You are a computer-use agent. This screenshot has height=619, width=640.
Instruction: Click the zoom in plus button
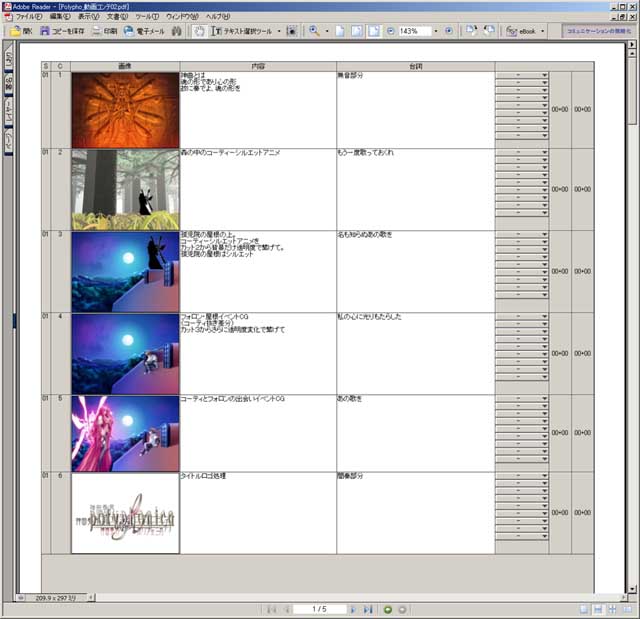tap(449, 31)
